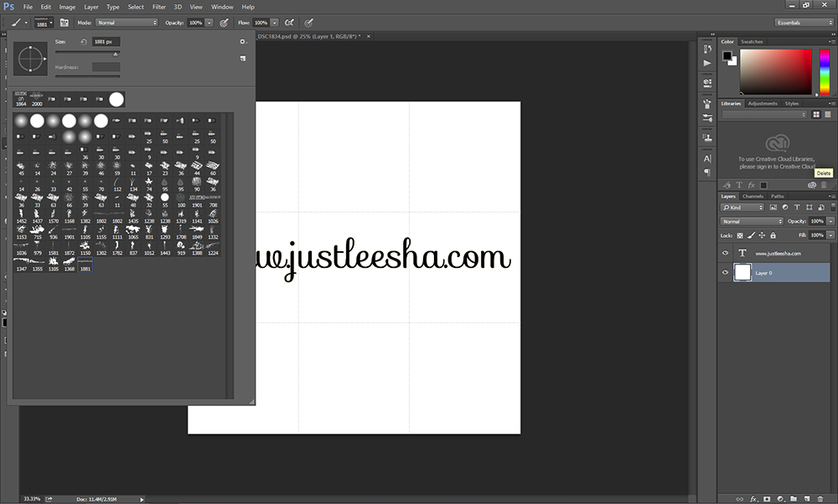Show Libraries items as grid view
The image size is (838, 504).
click(816, 114)
